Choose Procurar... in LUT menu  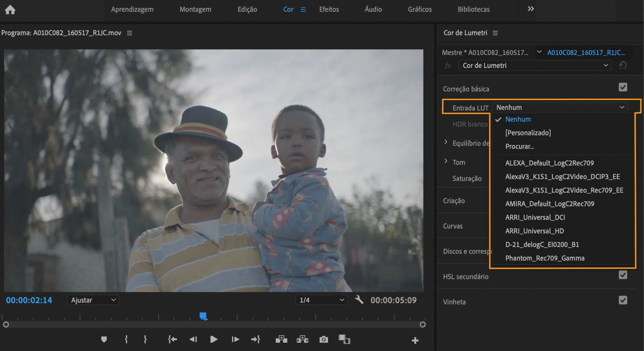point(520,147)
